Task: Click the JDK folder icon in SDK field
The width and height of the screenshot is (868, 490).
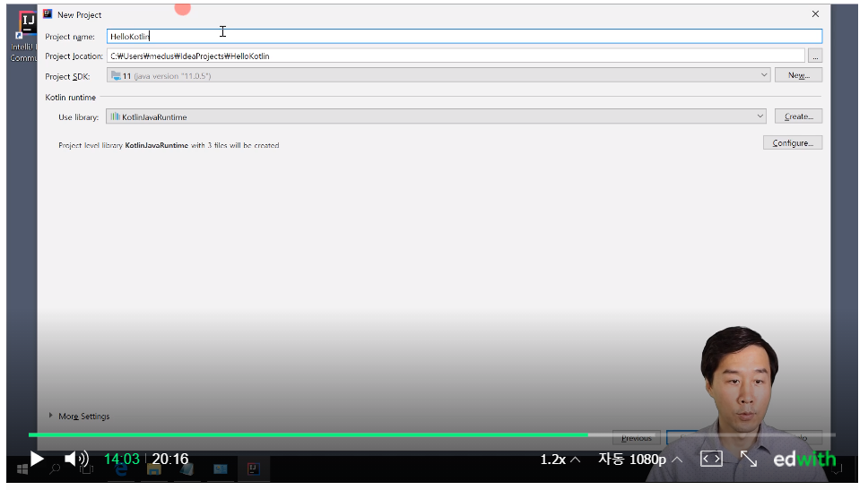Action: [116, 76]
